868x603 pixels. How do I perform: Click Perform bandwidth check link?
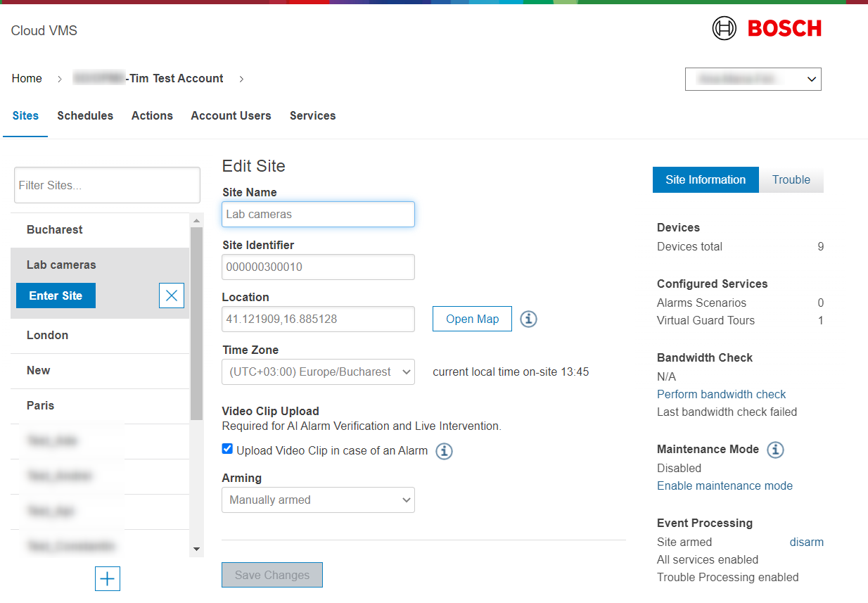721,394
